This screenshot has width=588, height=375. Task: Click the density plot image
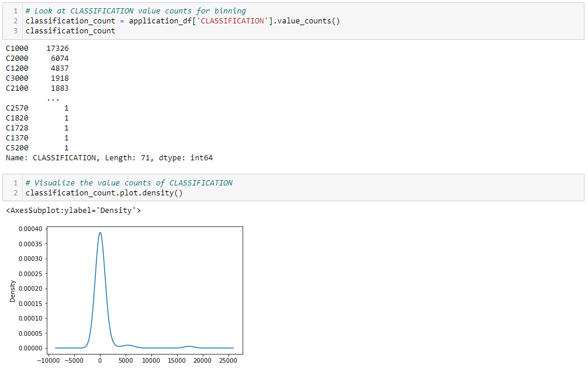[126, 295]
